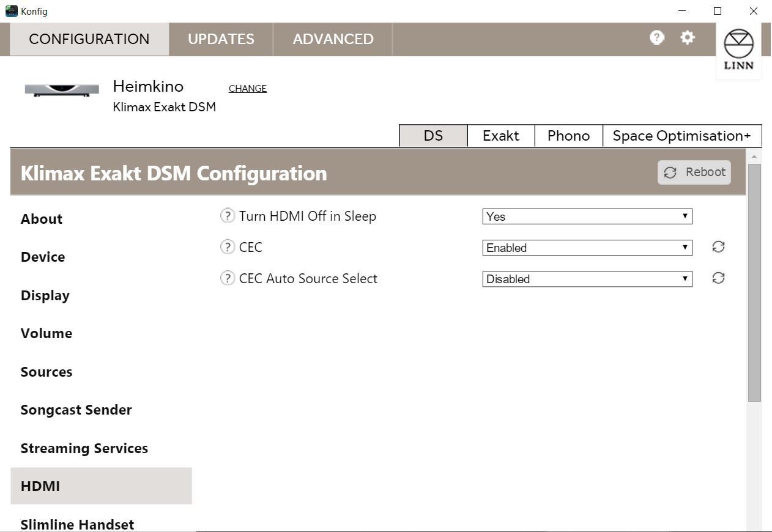Minimize the Konfig window
This screenshot has height=532, width=772.
[x=683, y=11]
